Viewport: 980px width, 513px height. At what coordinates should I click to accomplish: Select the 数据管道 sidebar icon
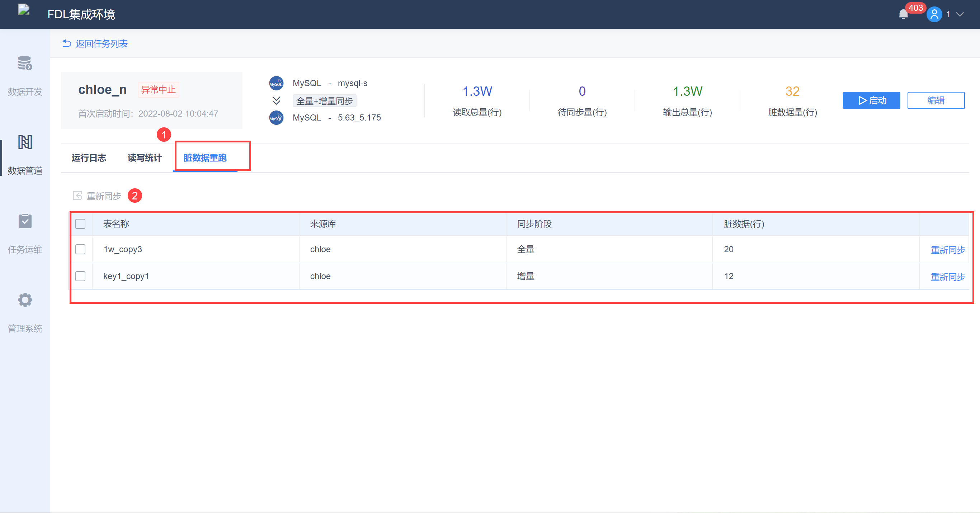[x=25, y=142]
